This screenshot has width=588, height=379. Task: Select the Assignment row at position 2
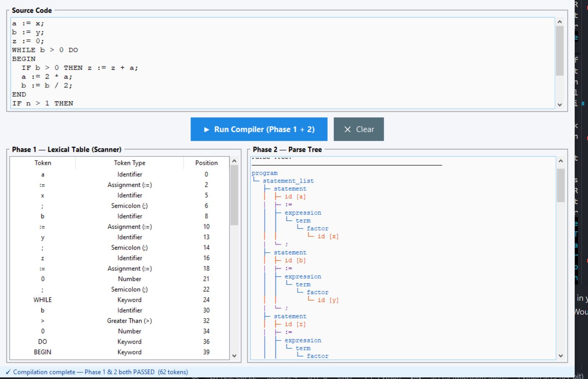click(x=120, y=185)
